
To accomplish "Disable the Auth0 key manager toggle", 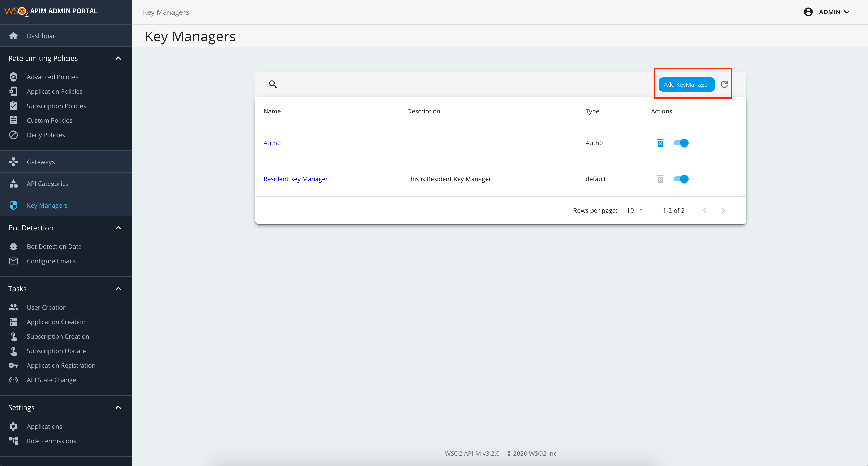I will [681, 143].
